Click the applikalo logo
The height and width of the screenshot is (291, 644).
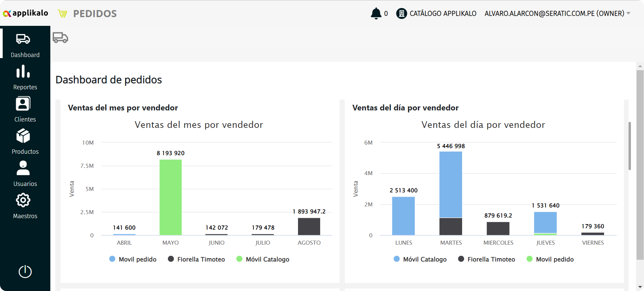point(26,13)
